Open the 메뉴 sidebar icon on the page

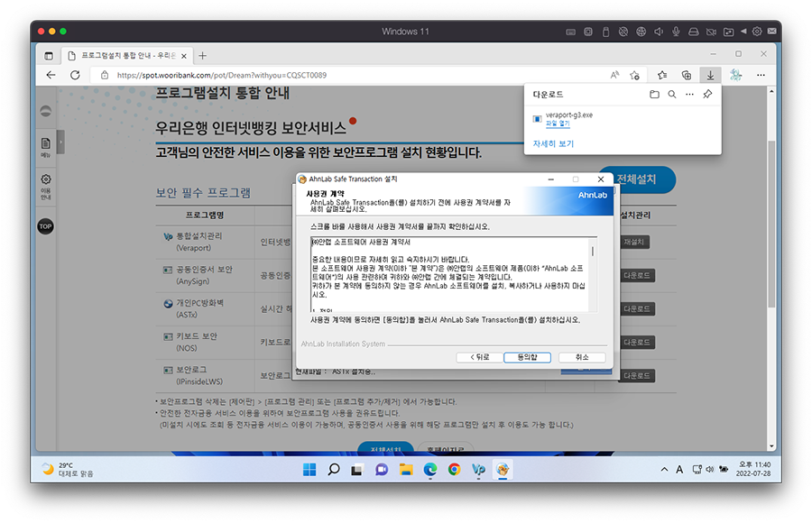tap(46, 147)
